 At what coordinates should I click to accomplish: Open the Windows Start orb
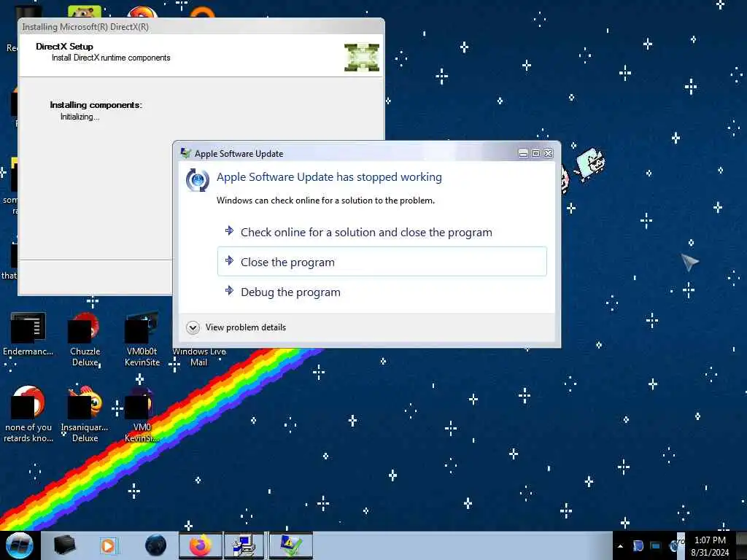[x=20, y=545]
